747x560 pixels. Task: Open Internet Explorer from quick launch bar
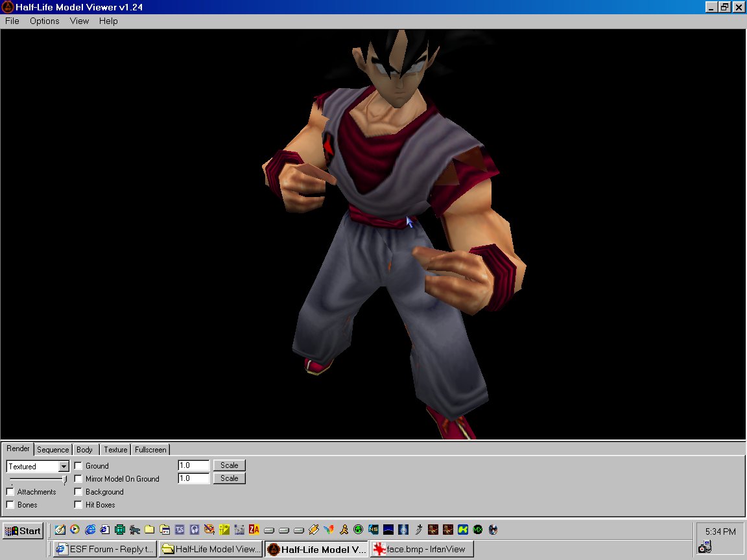coord(90,530)
